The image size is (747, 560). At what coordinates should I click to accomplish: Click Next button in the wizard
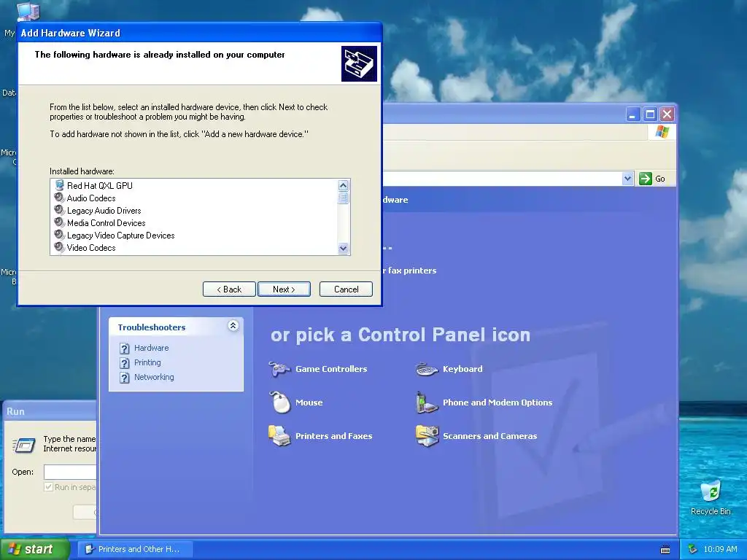284,289
